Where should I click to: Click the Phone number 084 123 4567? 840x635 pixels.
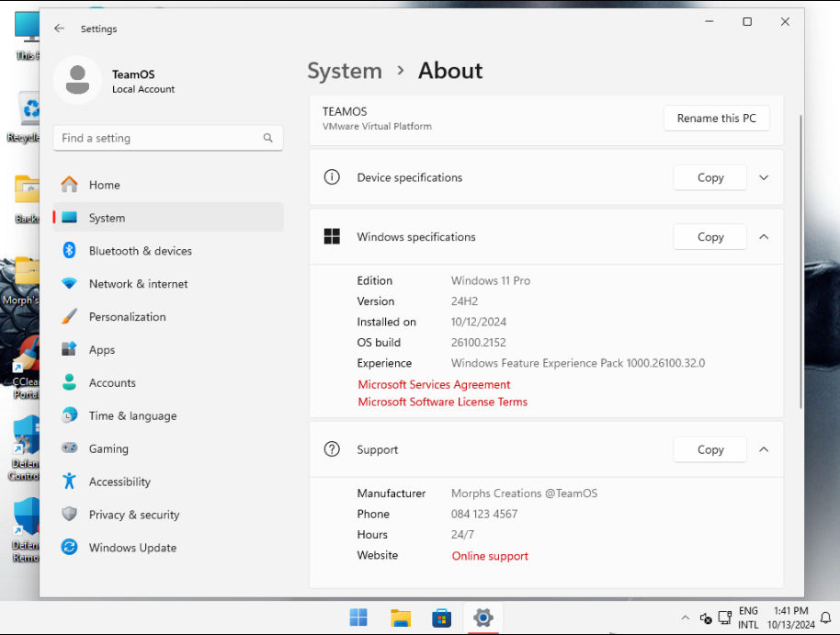pos(484,514)
